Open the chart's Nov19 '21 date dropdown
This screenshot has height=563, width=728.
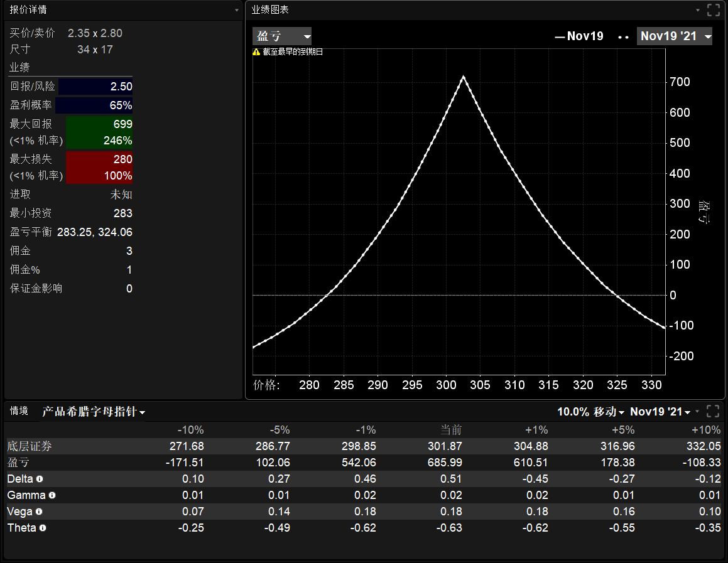(675, 36)
